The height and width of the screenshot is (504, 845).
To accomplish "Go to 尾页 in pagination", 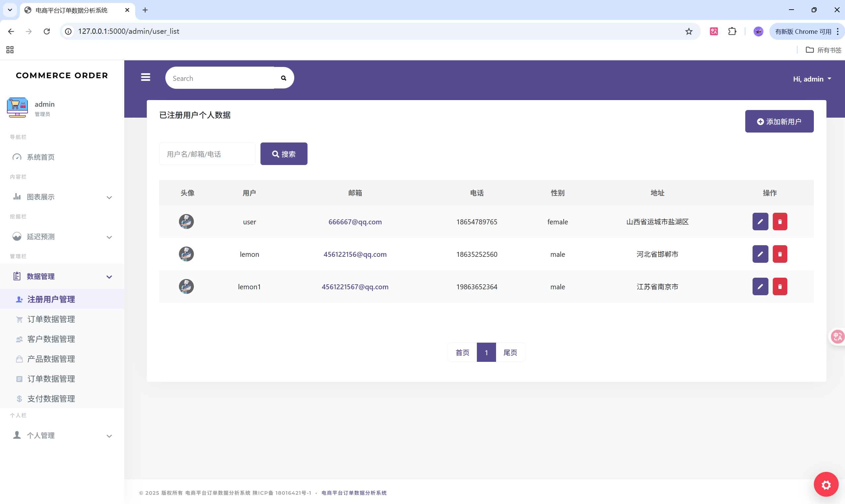I will tap(510, 353).
